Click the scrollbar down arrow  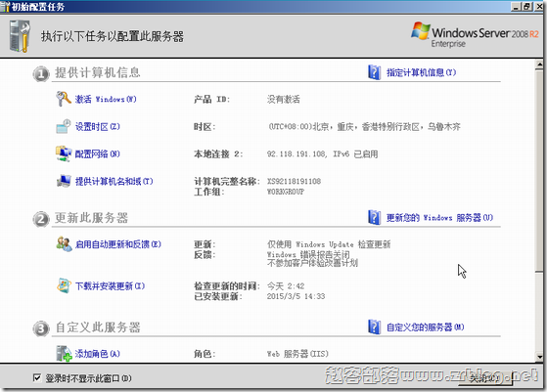click(x=539, y=357)
